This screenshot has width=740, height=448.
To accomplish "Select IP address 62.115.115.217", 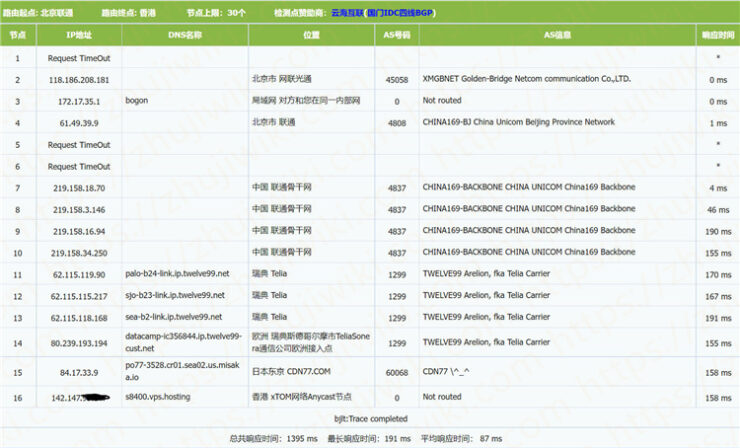I will pyautogui.click(x=79, y=296).
